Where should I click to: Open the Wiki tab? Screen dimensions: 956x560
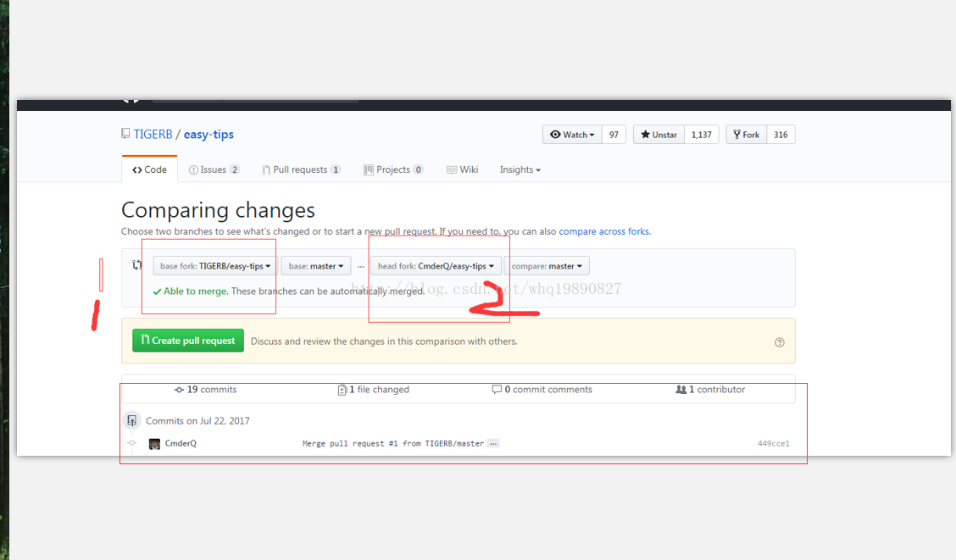[462, 169]
